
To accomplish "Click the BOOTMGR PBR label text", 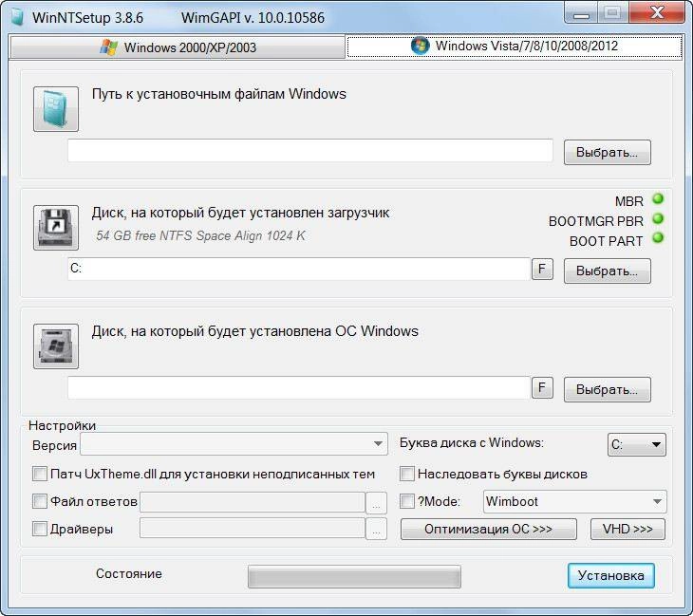I will (x=596, y=221).
